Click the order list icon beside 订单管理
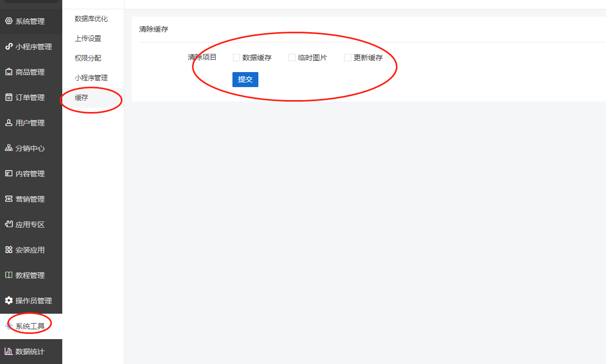This screenshot has height=364, width=606. click(8, 97)
